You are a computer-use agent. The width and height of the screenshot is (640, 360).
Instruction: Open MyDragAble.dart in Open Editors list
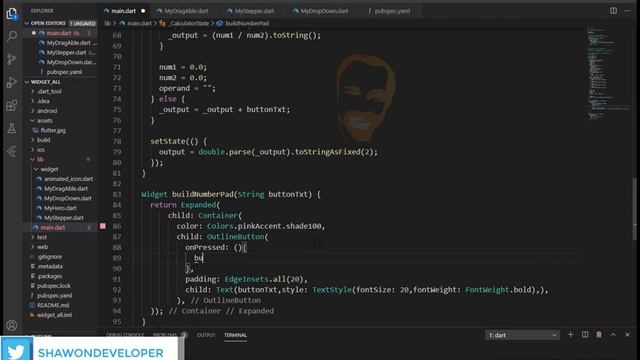pos(68,43)
